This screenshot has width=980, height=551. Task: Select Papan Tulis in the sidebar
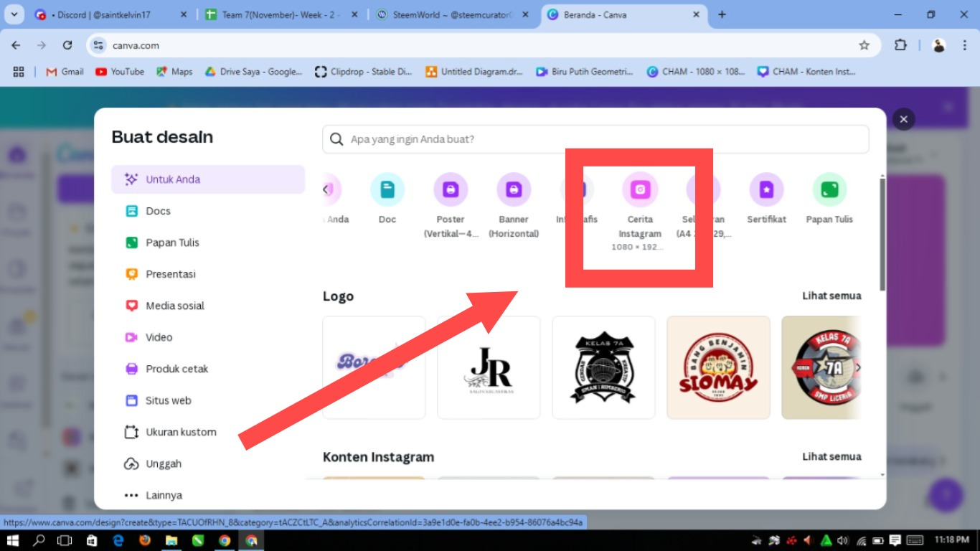pyautogui.click(x=208, y=242)
